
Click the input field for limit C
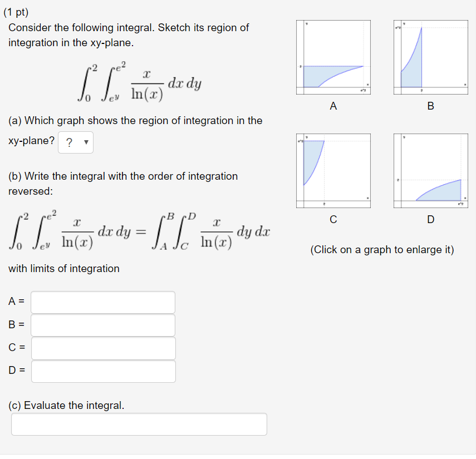pyautogui.click(x=102, y=348)
